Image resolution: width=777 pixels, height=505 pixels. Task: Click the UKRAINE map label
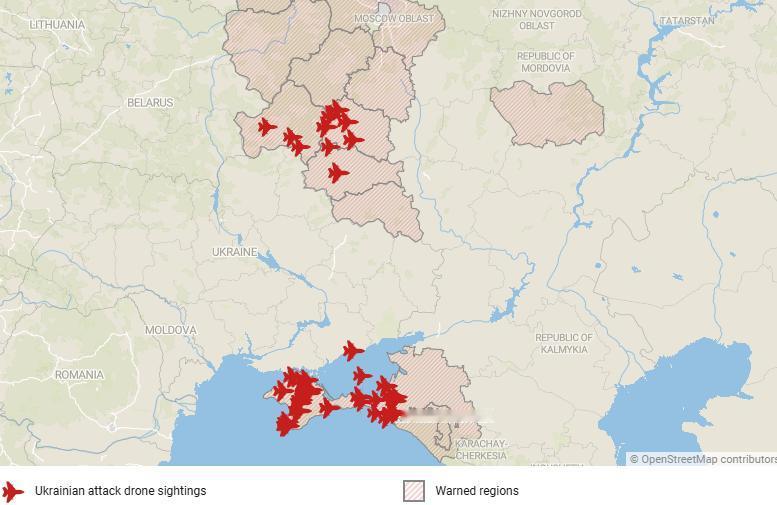coord(235,252)
